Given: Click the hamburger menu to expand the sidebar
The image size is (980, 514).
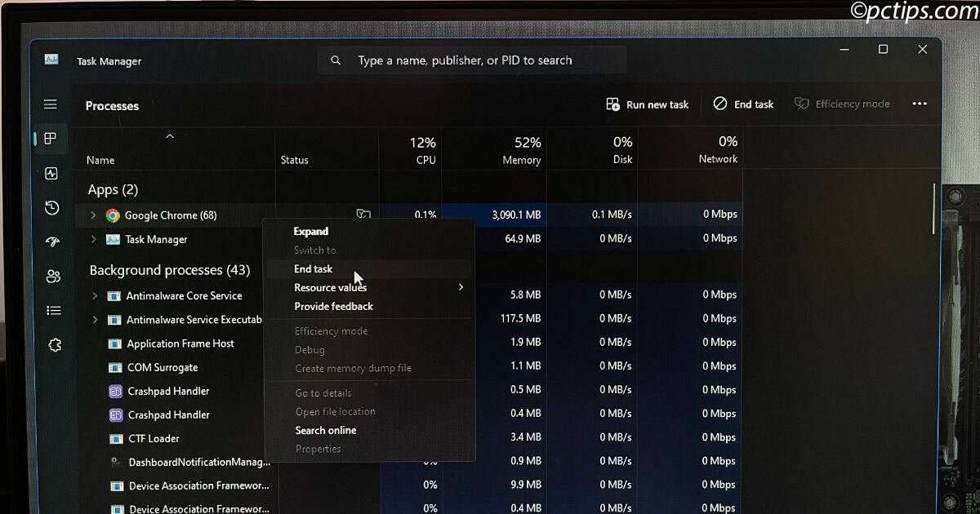Looking at the screenshot, I should [x=50, y=104].
